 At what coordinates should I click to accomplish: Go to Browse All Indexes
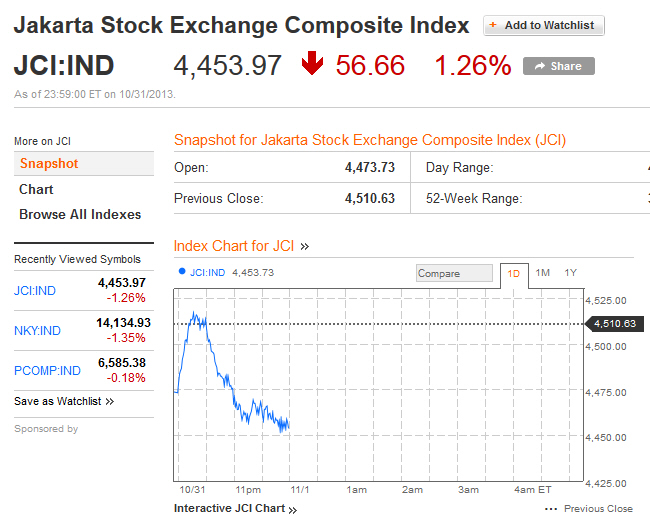coord(80,215)
